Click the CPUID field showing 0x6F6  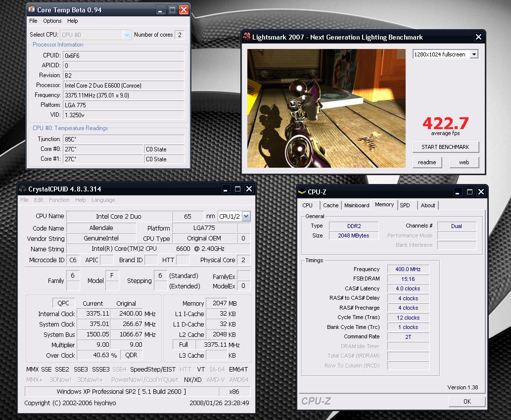tap(124, 56)
